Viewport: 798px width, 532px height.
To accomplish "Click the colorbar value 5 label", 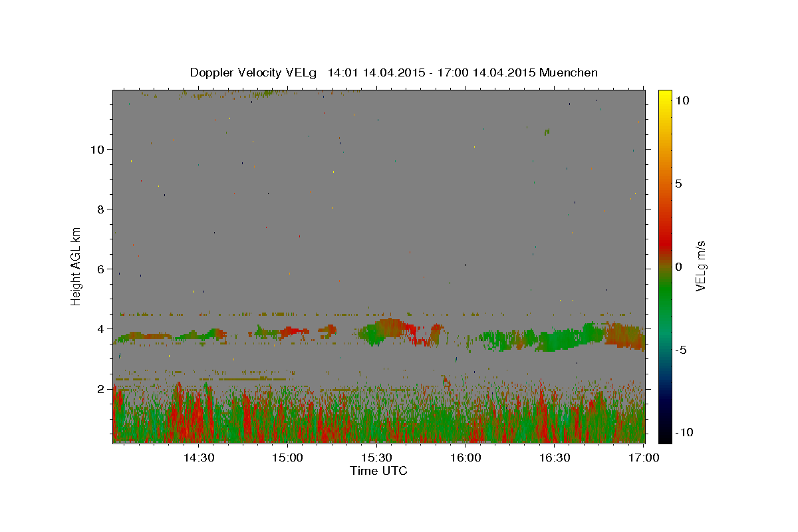I will (x=678, y=184).
